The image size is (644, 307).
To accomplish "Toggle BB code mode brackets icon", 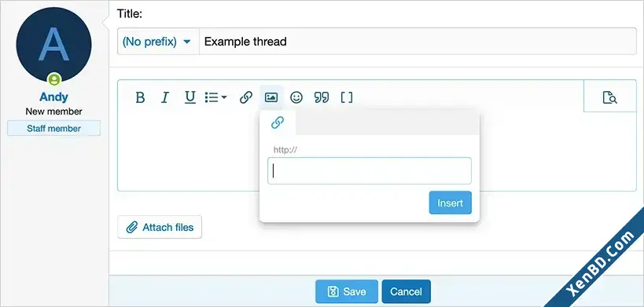I will click(x=347, y=97).
